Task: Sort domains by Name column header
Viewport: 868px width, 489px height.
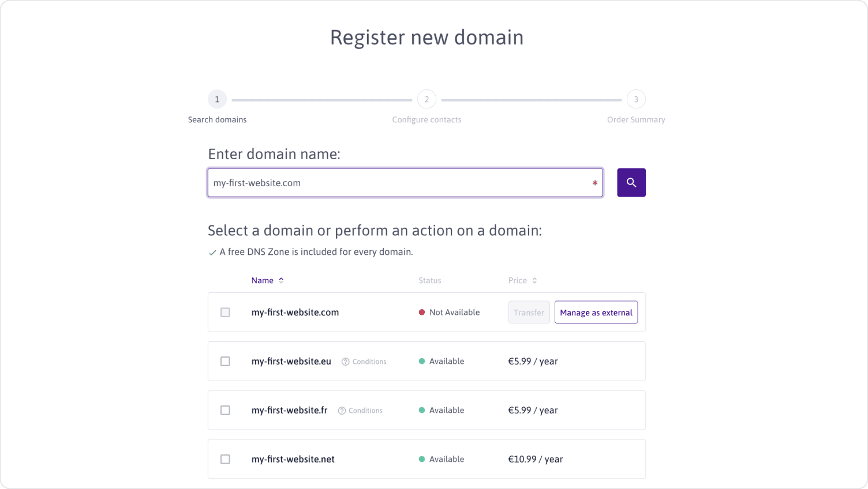Action: [x=263, y=280]
